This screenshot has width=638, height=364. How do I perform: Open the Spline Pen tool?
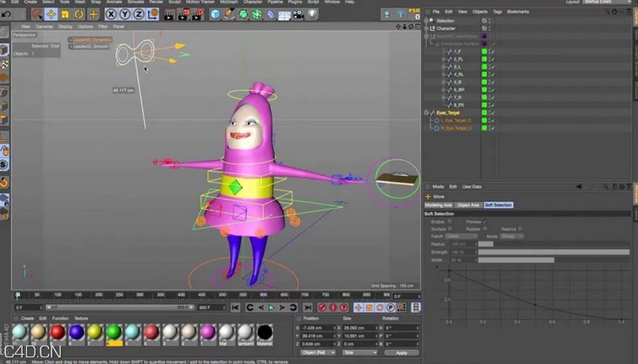pyautogui.click(x=229, y=14)
